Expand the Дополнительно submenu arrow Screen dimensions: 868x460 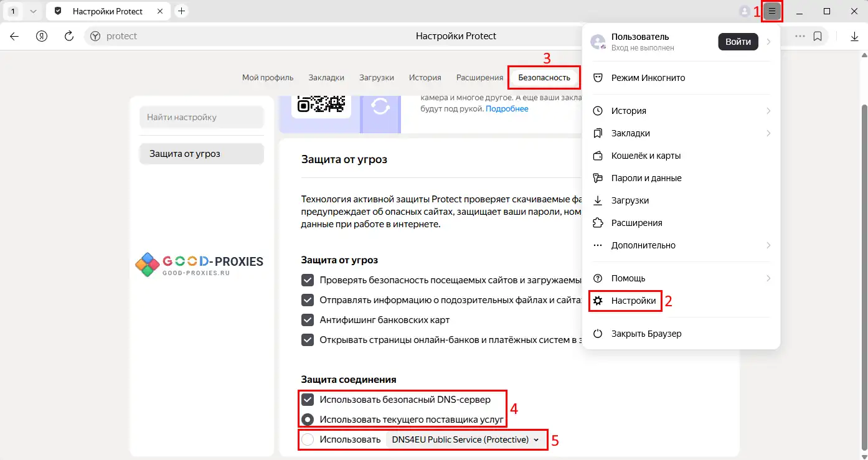coord(768,245)
